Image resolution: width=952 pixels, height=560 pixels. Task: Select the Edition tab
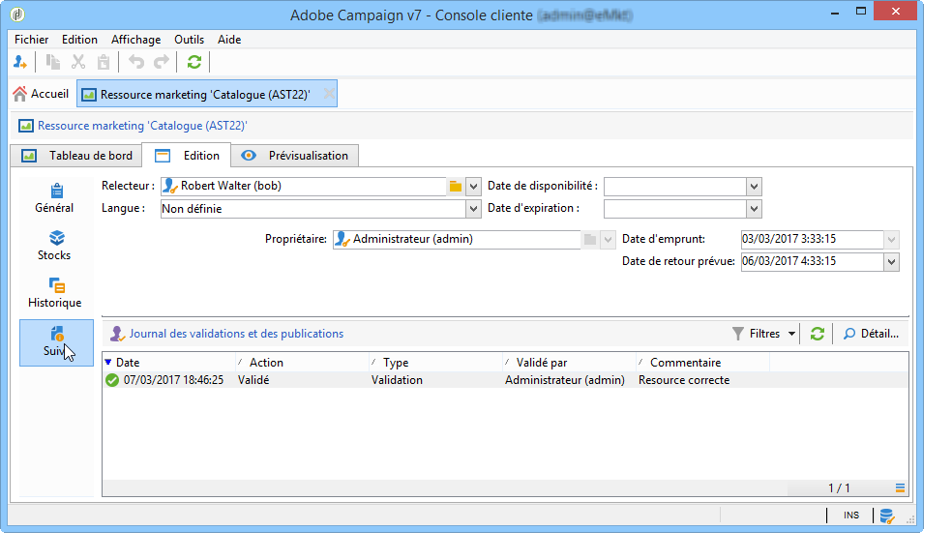(x=187, y=156)
